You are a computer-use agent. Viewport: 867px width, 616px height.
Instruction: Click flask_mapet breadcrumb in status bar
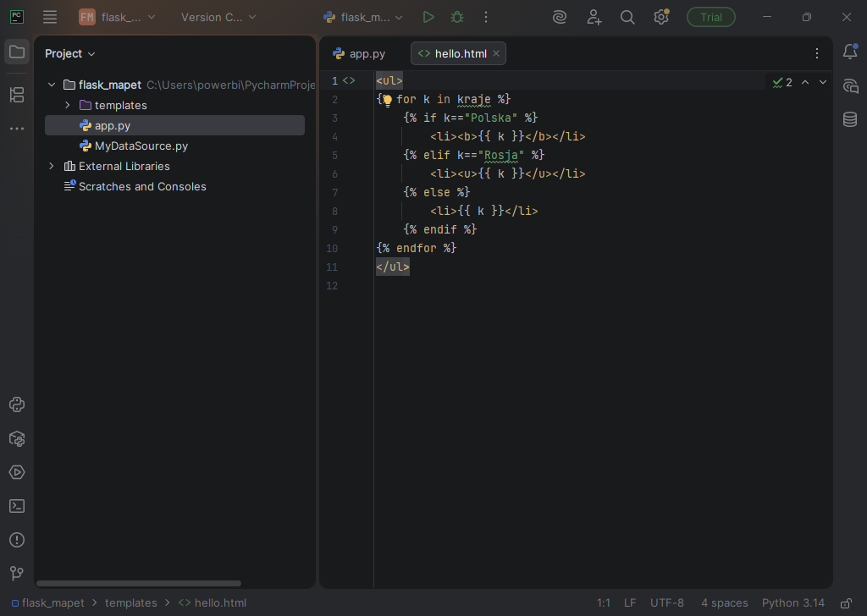coord(48,602)
